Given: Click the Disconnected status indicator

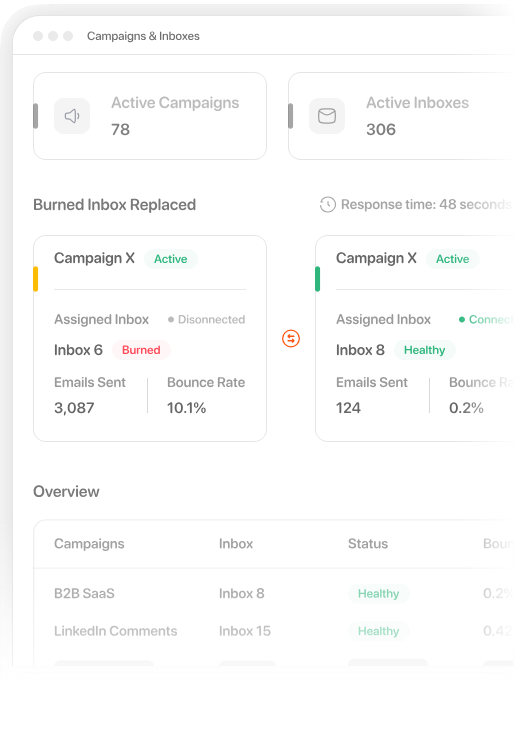Looking at the screenshot, I should (x=207, y=320).
